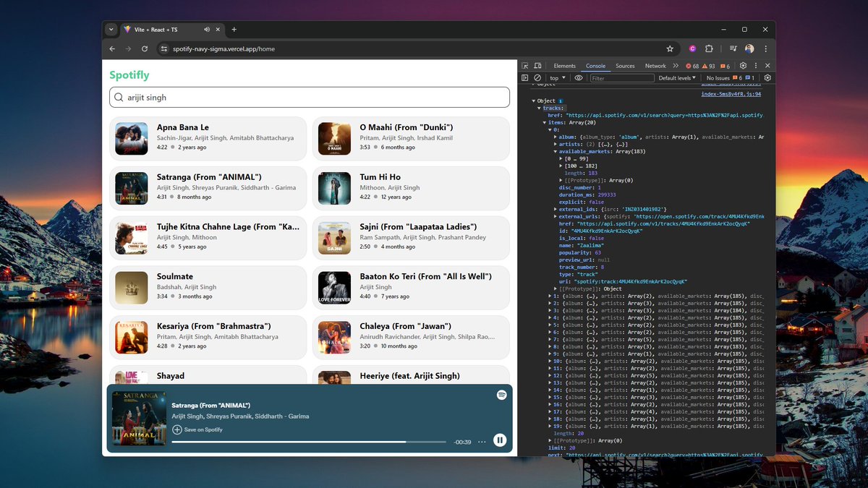Close the DevTools panel
Image resolution: width=868 pixels, height=488 pixels.
pyautogui.click(x=767, y=66)
